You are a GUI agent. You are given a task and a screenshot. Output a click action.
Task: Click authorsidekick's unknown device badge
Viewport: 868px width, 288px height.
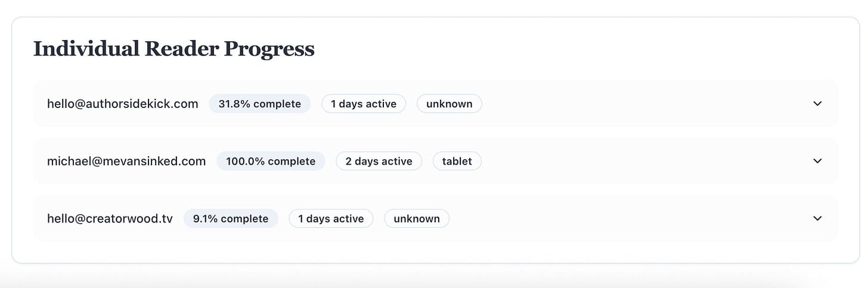[449, 104]
